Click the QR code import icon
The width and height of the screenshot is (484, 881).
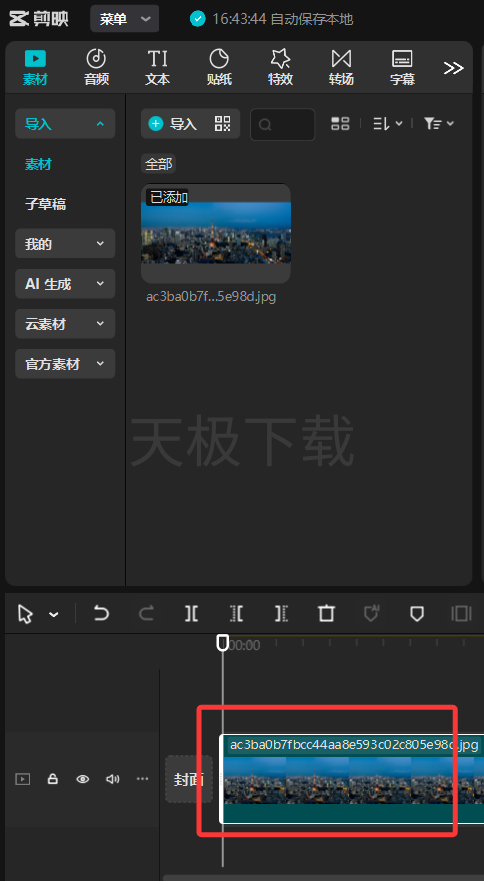pos(223,124)
